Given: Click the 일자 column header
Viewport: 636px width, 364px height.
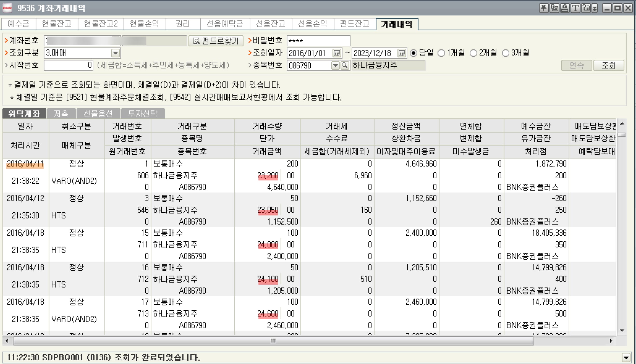Looking at the screenshot, I should (25, 126).
